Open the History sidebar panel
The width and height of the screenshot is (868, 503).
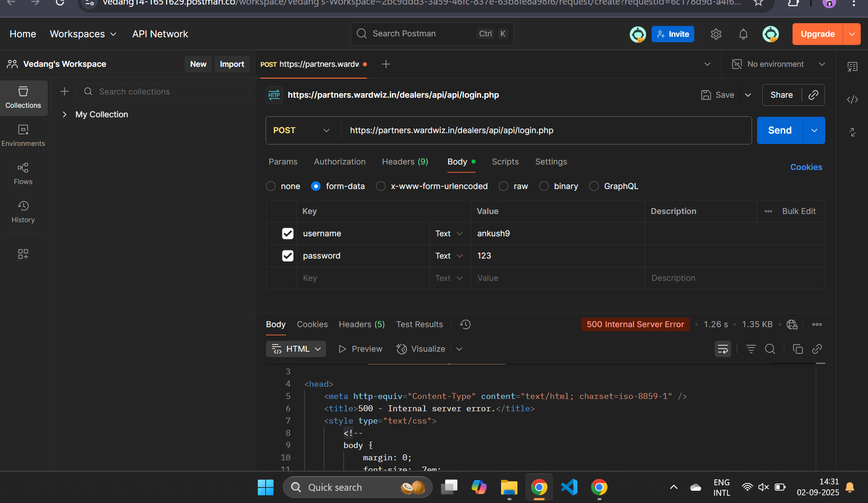coord(23,212)
